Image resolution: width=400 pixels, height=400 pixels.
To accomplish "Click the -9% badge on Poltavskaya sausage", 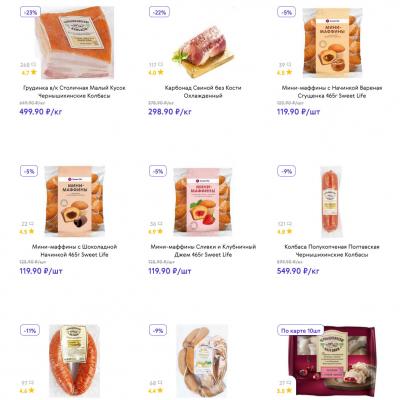I will coord(287,171).
